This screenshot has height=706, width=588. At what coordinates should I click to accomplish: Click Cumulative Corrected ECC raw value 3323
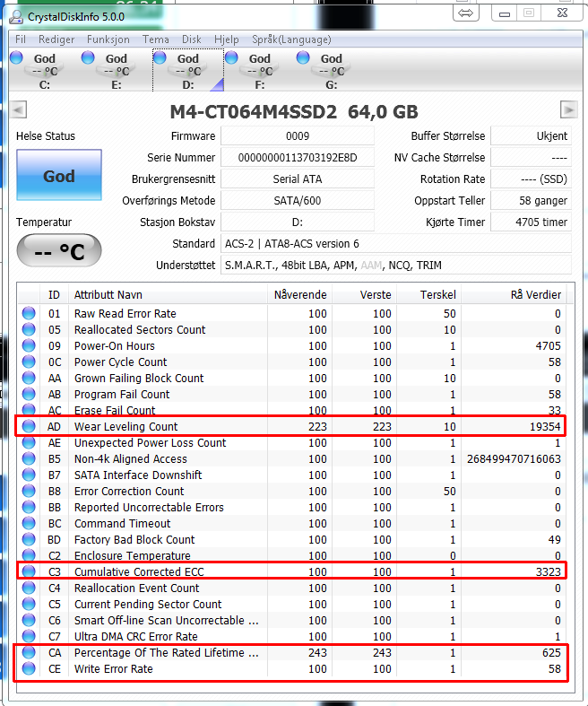point(548,571)
